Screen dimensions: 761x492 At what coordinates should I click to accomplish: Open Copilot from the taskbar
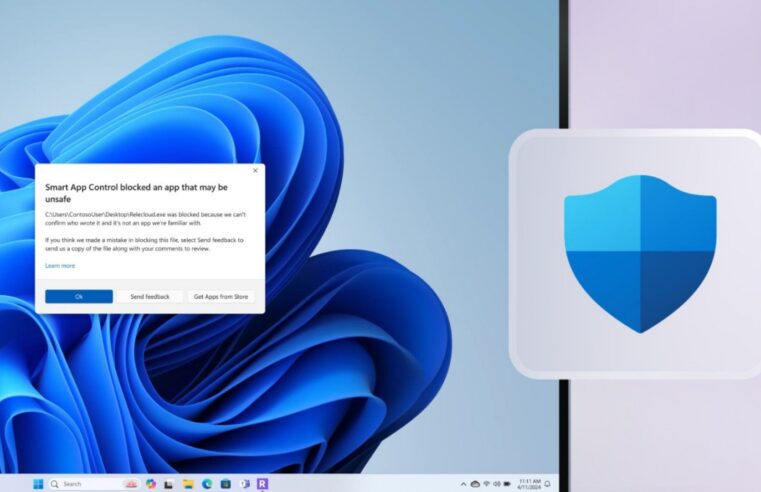(x=150, y=484)
